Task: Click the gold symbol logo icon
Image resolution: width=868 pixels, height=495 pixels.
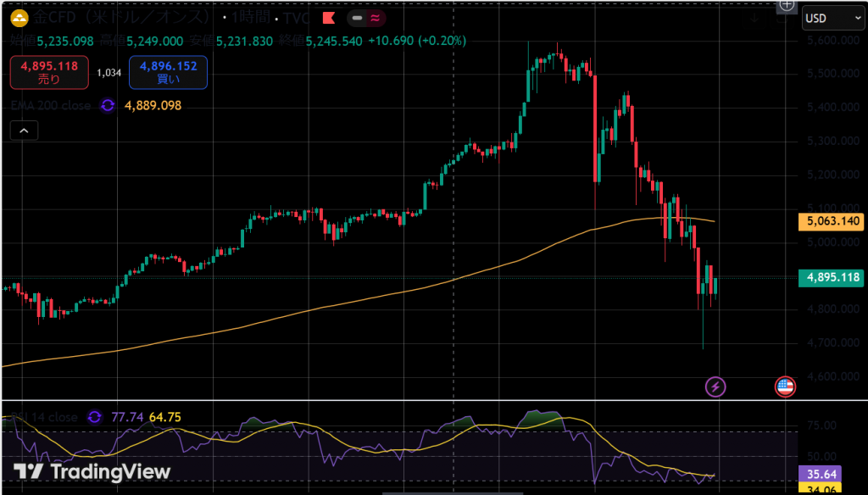Action: tap(17, 18)
